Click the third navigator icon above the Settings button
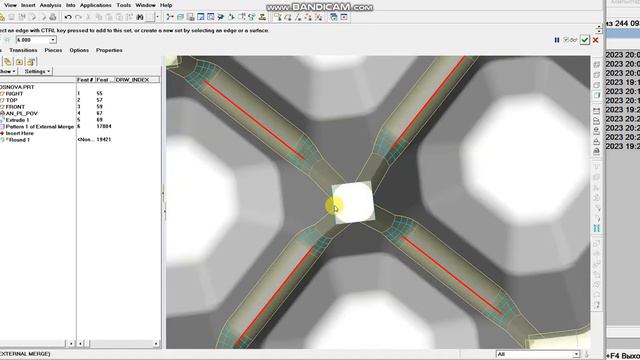 [x=31, y=62]
